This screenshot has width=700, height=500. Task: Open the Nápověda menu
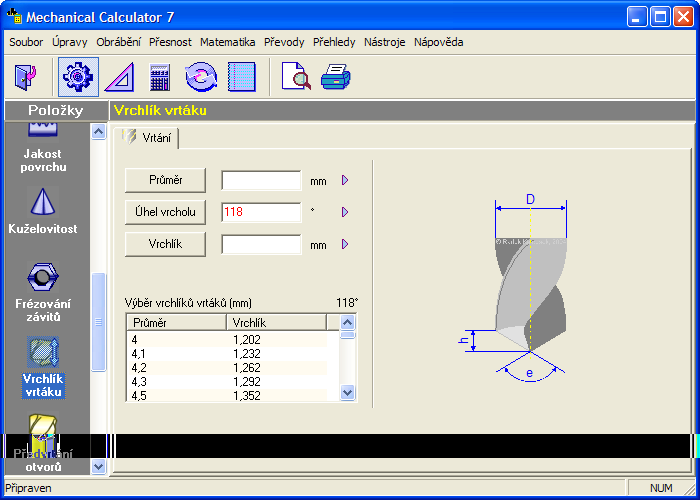tap(438, 42)
